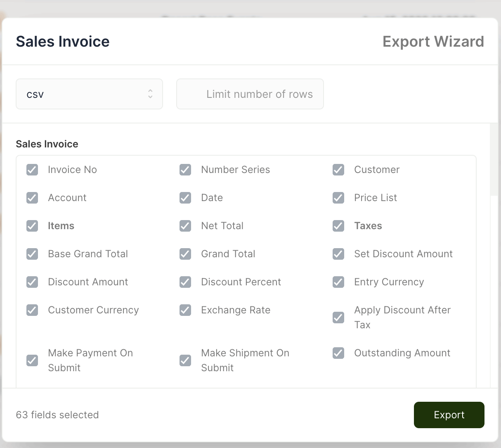Uncheck the Outstanding Amount checkbox

click(x=338, y=353)
